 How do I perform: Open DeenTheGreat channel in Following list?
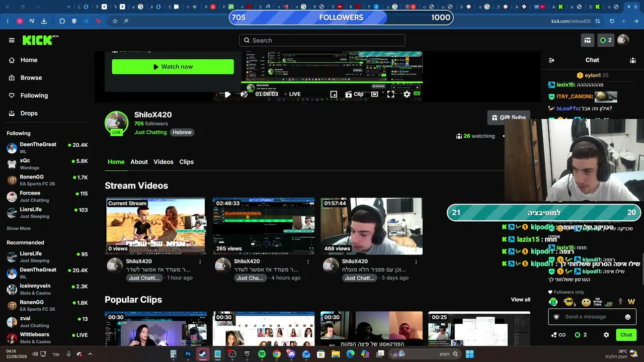(x=47, y=148)
